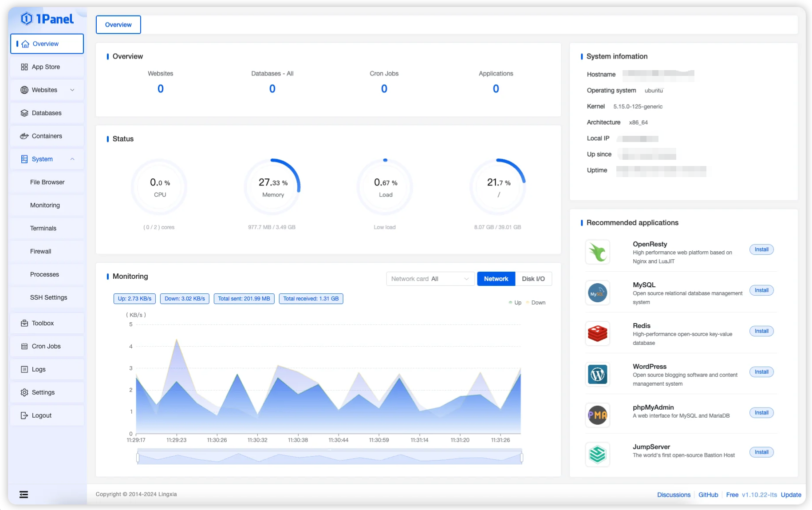This screenshot has height=510, width=812.
Task: Collapse the System sidebar section
Action: [x=72, y=159]
